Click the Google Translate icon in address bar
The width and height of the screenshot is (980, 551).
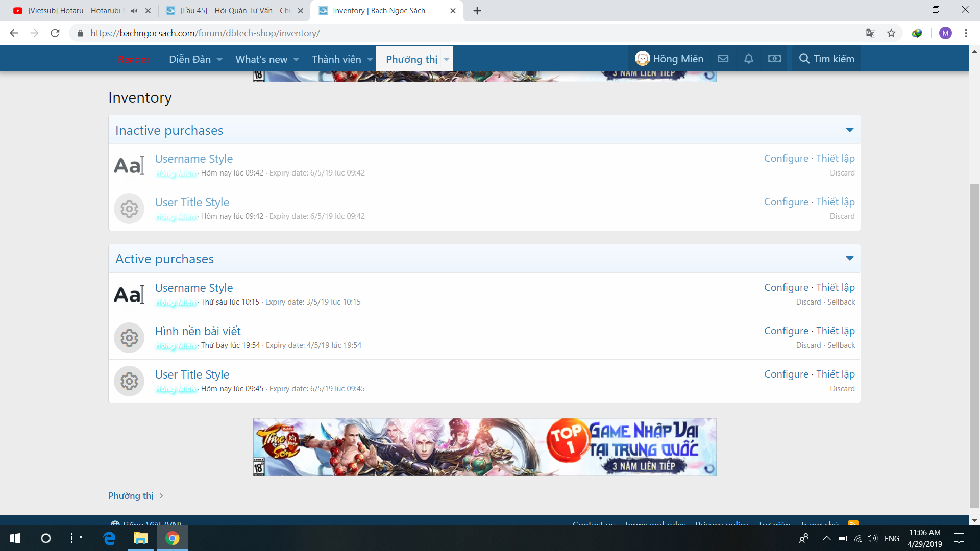tap(871, 33)
